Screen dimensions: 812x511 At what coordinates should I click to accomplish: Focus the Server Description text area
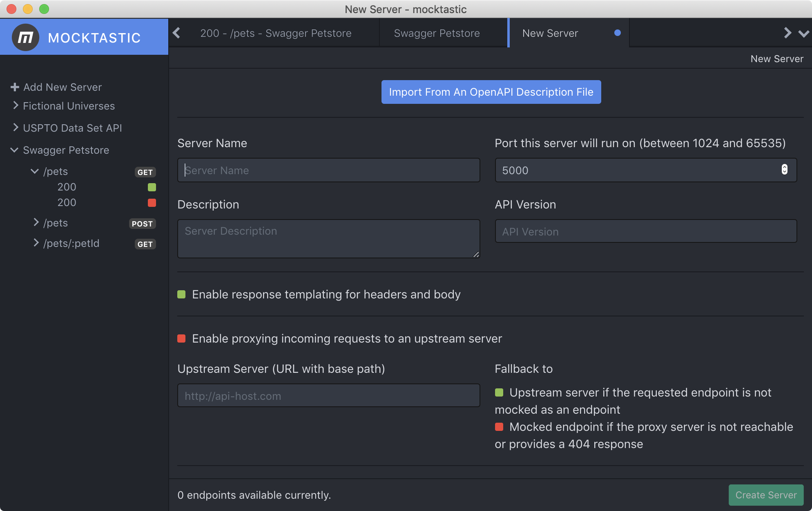[x=328, y=239]
